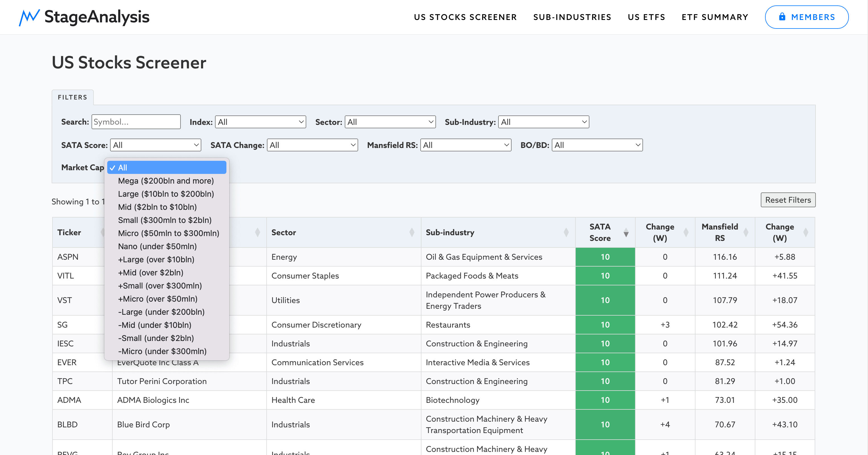This screenshot has width=868, height=455.
Task: Open the SATA Score filter dropdown
Action: (156, 145)
